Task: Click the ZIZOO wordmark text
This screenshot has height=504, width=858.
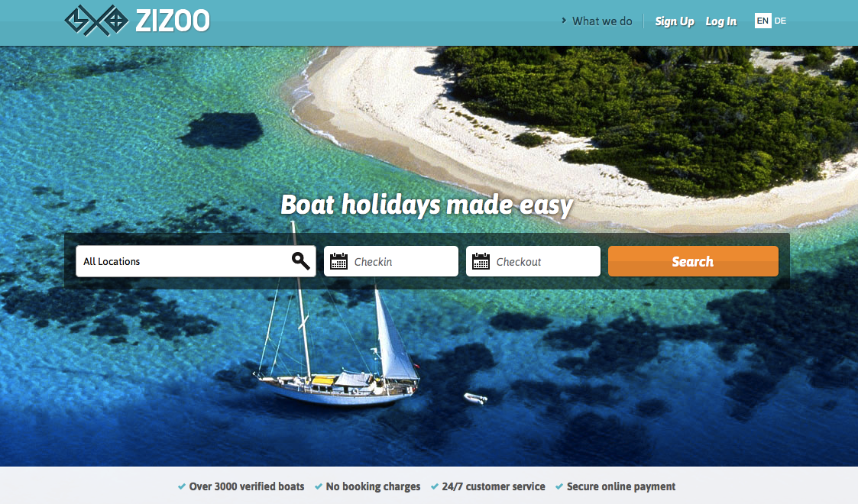Action: (x=173, y=21)
